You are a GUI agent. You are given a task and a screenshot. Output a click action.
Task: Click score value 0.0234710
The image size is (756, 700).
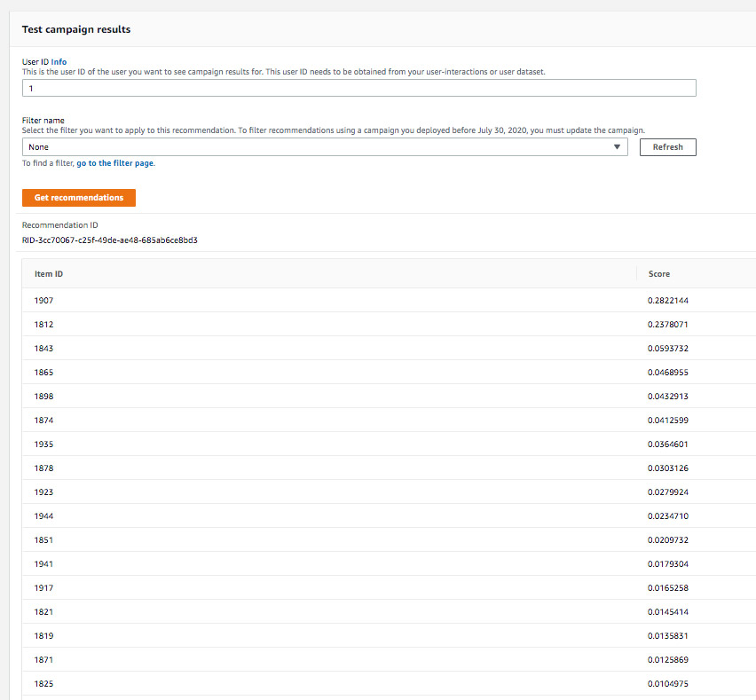[668, 515]
